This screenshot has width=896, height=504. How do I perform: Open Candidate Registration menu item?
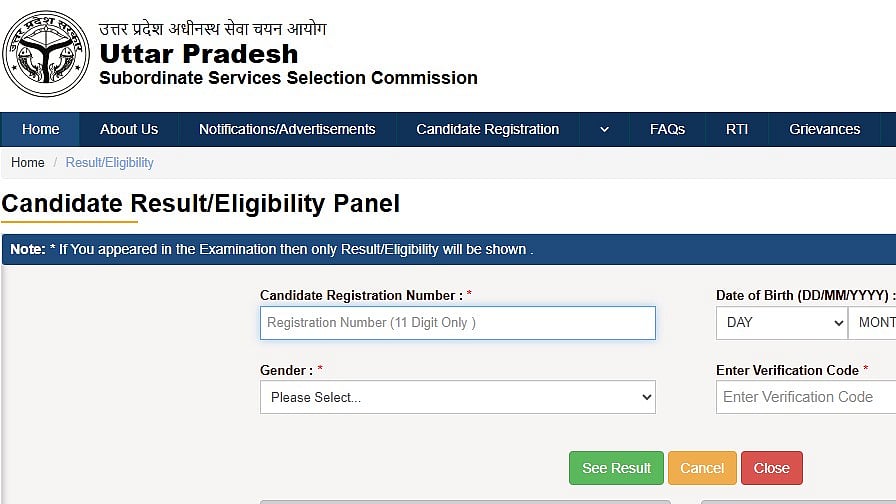487,129
